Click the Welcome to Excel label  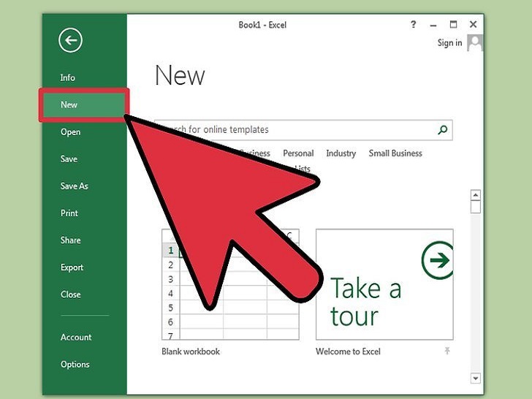point(348,351)
